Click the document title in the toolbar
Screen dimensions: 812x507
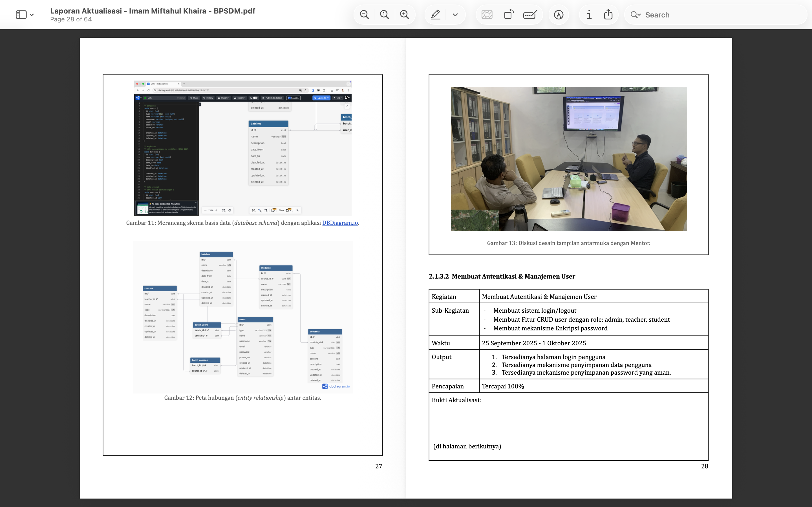[153, 11]
